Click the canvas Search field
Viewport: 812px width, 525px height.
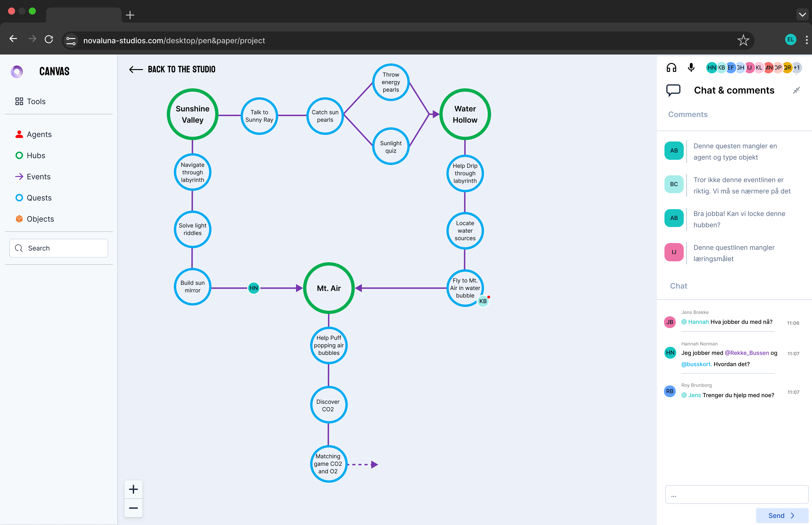pos(59,248)
